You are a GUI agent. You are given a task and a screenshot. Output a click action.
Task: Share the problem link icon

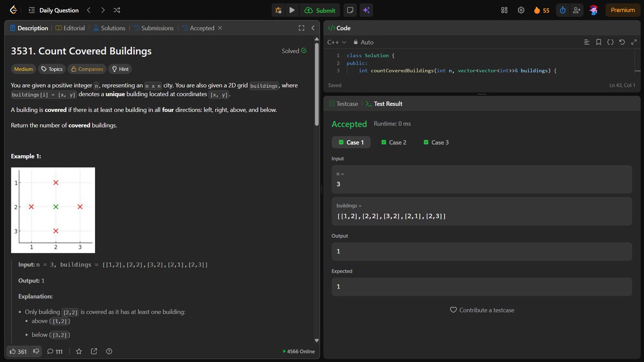click(94, 351)
